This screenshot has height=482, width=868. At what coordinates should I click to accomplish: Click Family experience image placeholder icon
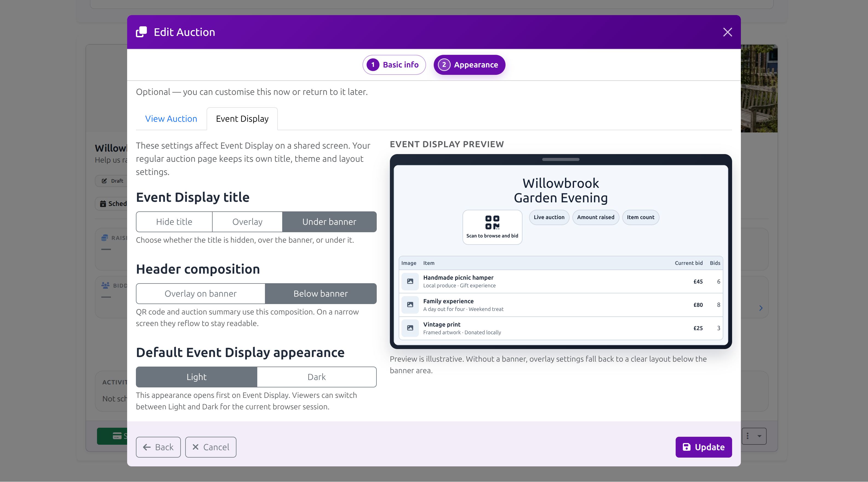(x=410, y=305)
